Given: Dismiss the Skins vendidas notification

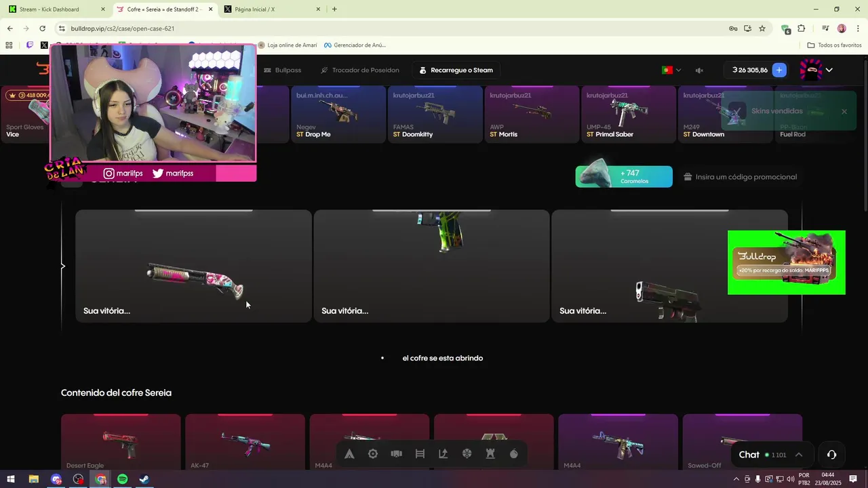Looking at the screenshot, I should (x=844, y=111).
